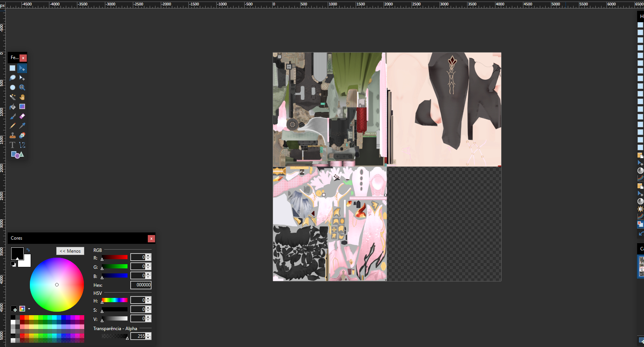This screenshot has height=347, width=644.
Task: Decrease G value with down arrow
Action: (x=149, y=268)
